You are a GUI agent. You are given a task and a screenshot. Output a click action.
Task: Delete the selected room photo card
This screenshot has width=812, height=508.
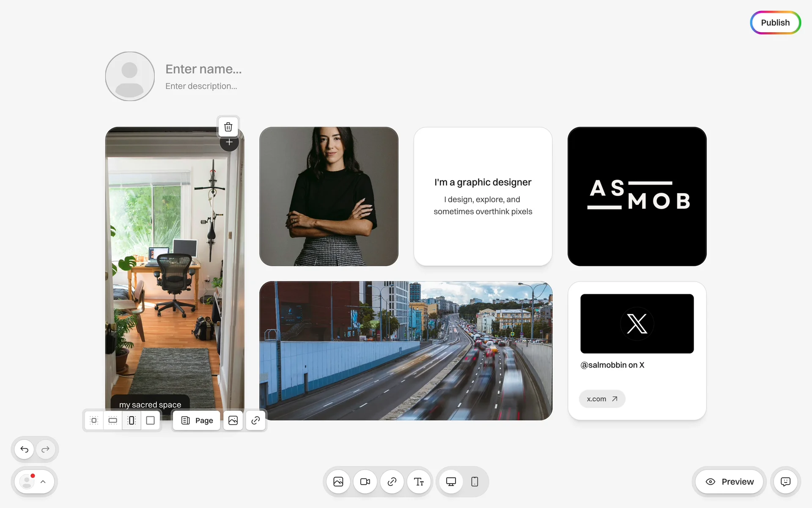[228, 127]
